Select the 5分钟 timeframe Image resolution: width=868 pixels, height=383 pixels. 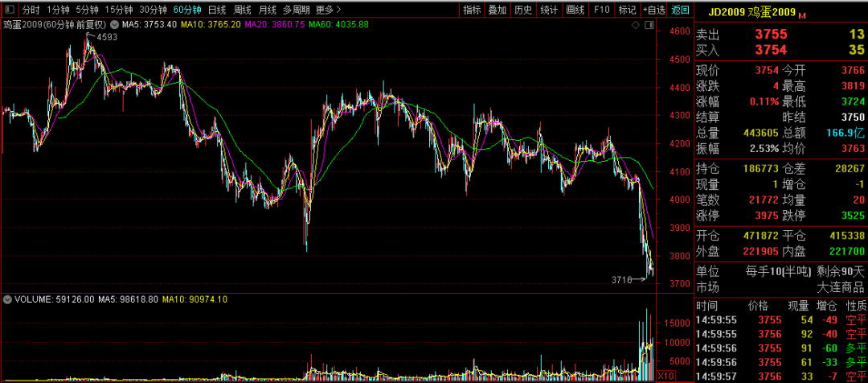click(87, 10)
